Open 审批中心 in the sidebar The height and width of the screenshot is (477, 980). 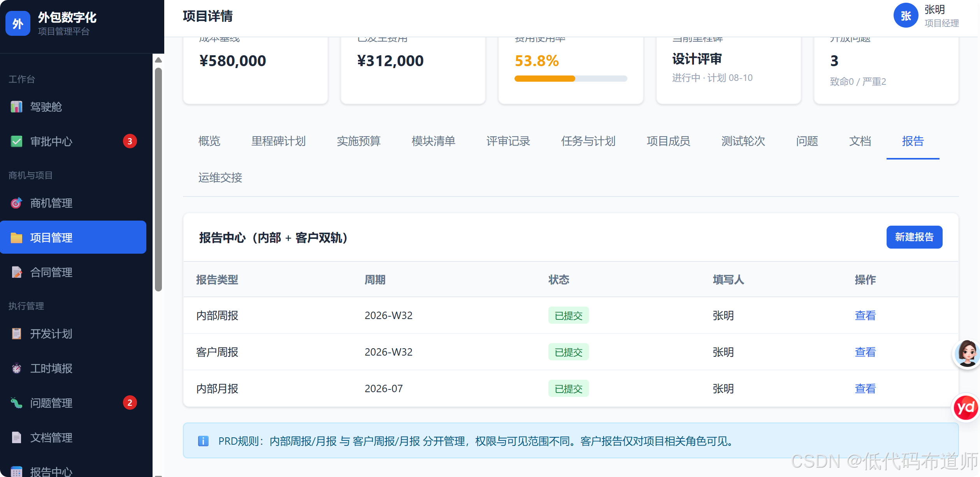(73, 141)
